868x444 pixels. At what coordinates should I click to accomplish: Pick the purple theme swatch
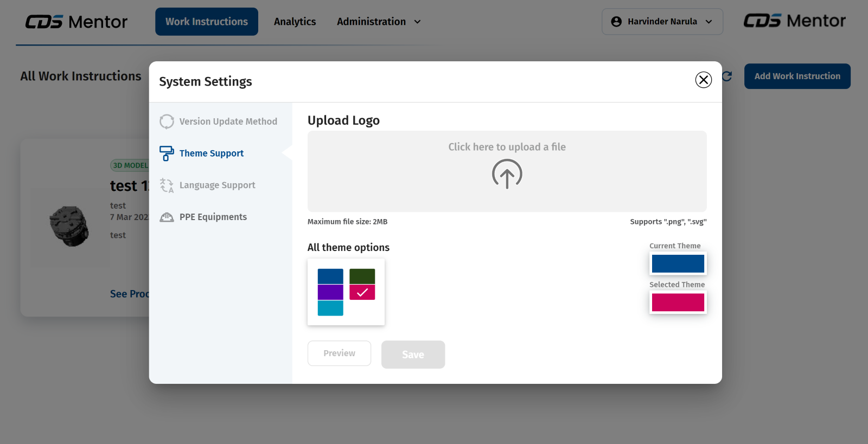(330, 292)
